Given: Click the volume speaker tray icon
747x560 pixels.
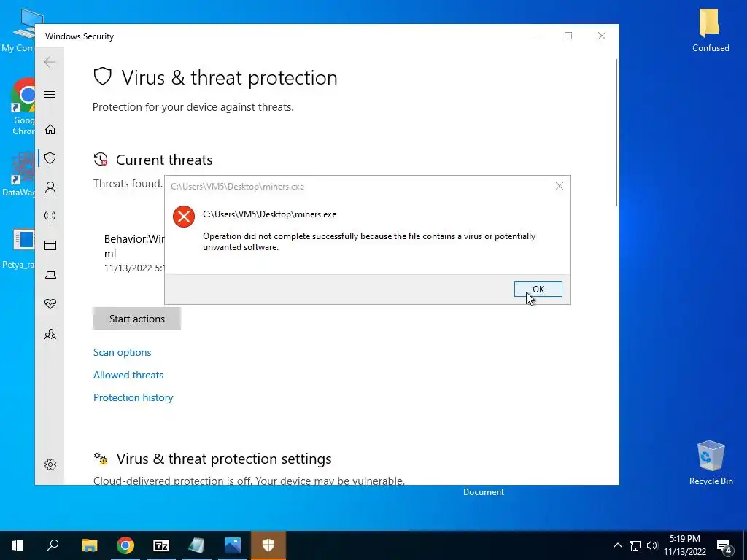Looking at the screenshot, I should 651,545.
